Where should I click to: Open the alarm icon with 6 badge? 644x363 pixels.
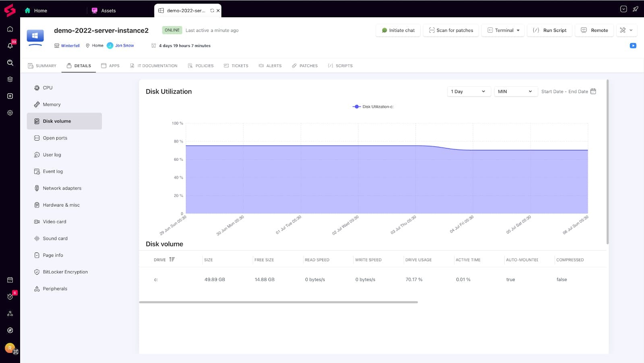[x=10, y=297]
